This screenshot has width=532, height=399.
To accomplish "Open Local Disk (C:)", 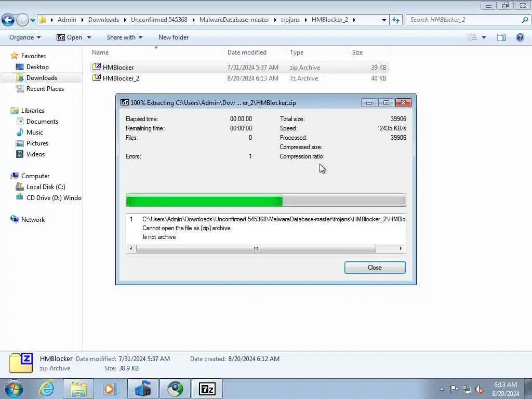I will pos(46,187).
